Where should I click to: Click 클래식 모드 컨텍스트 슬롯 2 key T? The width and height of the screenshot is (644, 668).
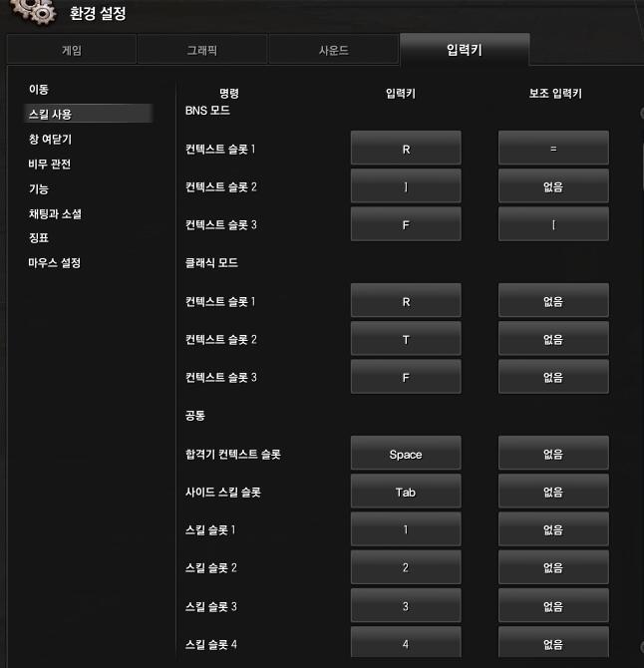tap(406, 339)
